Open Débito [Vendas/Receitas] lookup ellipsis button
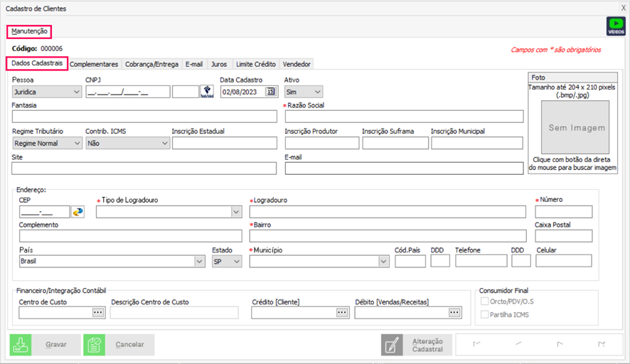Screen dimensions: 630x364 point(454,312)
